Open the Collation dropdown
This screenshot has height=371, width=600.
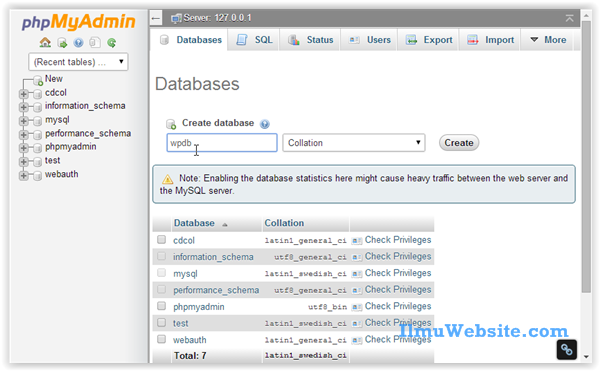coord(354,143)
